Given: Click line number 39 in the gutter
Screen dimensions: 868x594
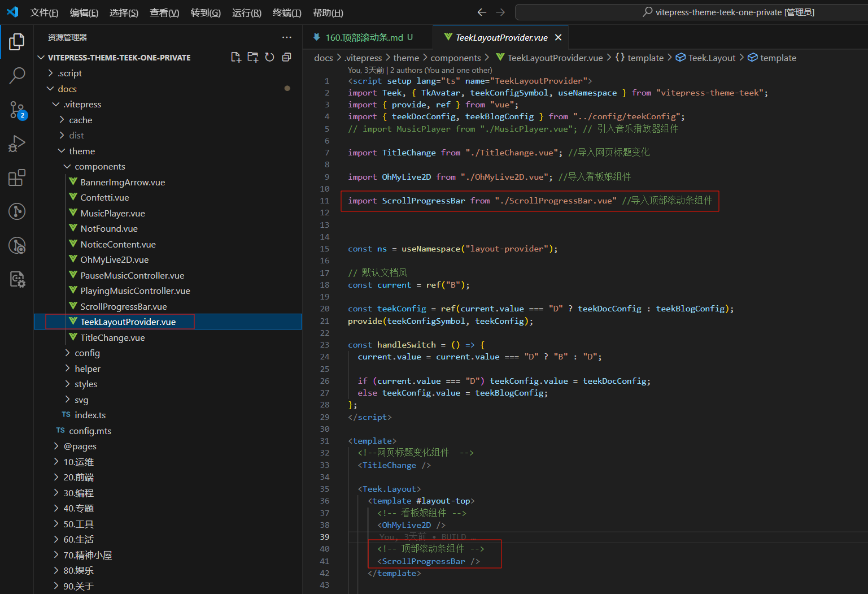Looking at the screenshot, I should 325,537.
